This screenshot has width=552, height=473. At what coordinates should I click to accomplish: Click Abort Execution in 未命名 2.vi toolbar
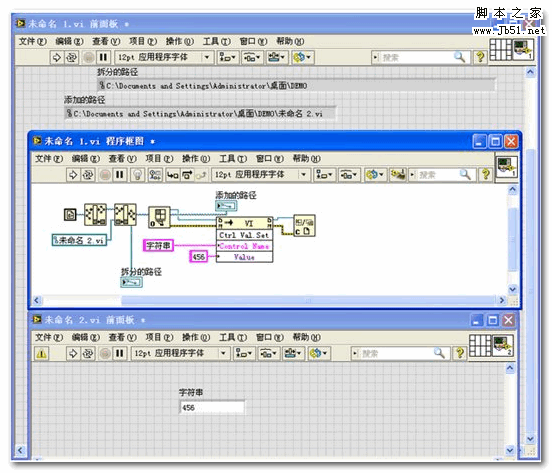tap(105, 353)
